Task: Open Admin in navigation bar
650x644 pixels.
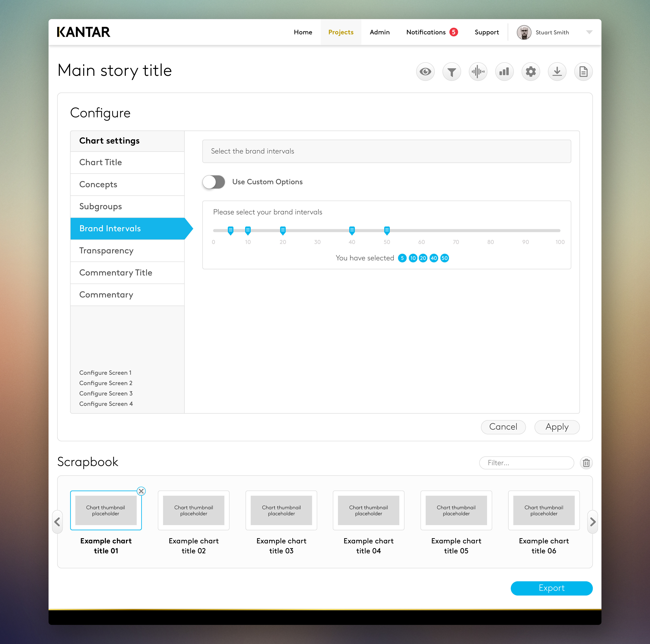Action: (380, 32)
